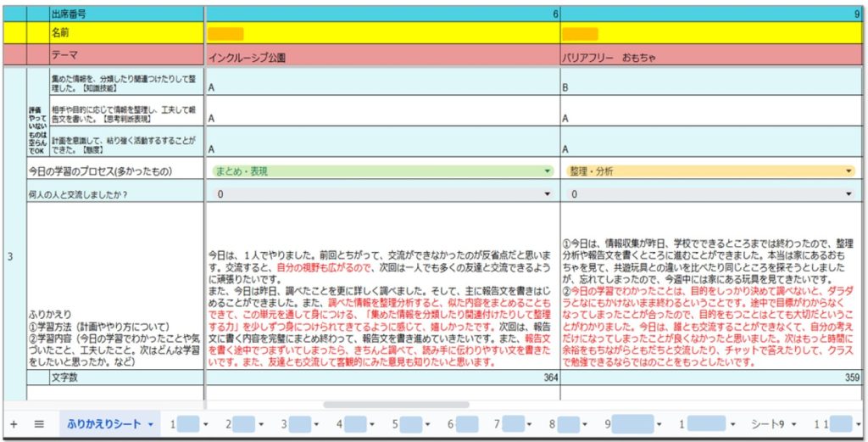Switch to the シート9 tab
Viewport: 868px width, 442px height.
coord(767,424)
